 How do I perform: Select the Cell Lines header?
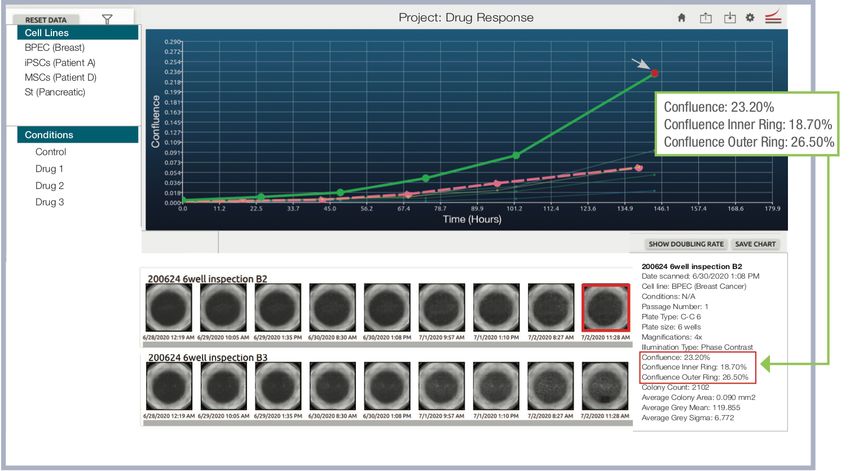(78, 33)
